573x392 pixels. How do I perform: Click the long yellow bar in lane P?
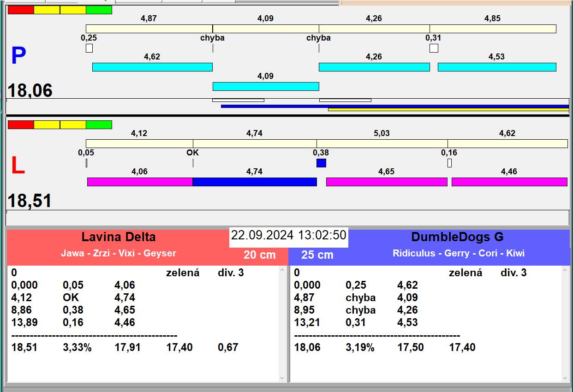[448, 109]
